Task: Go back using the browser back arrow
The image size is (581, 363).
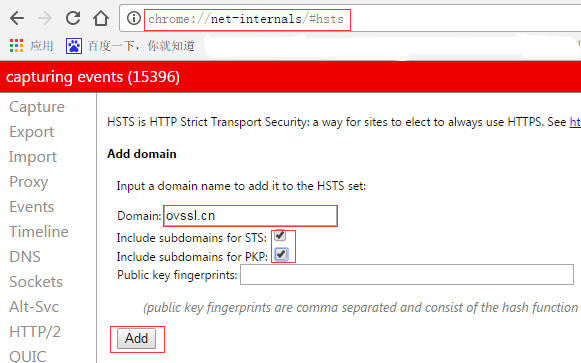Action: point(17,18)
